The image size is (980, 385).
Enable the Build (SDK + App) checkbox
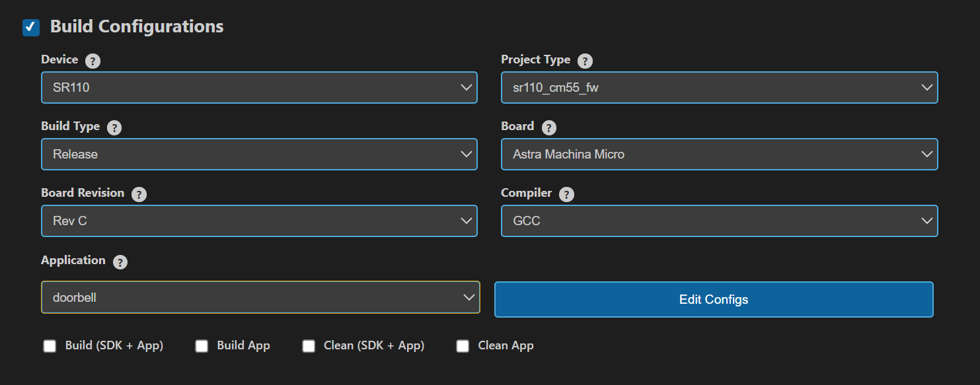(x=50, y=345)
